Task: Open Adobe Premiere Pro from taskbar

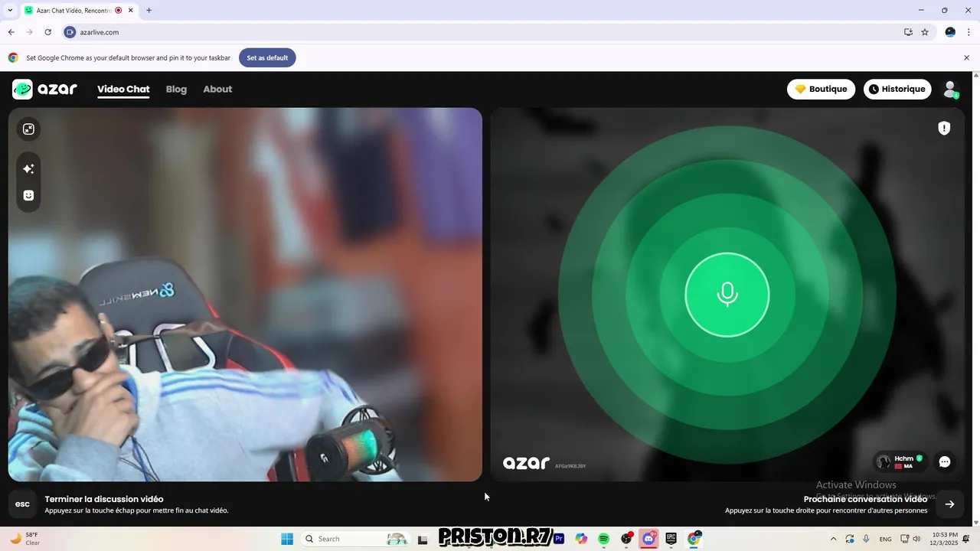Action: point(559,539)
